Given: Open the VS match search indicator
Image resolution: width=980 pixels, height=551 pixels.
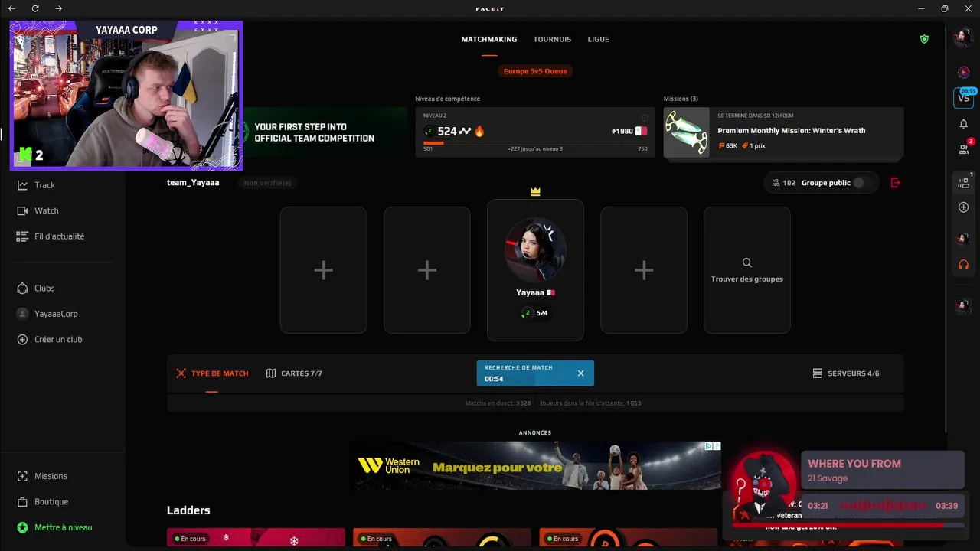Looking at the screenshot, I should (964, 98).
